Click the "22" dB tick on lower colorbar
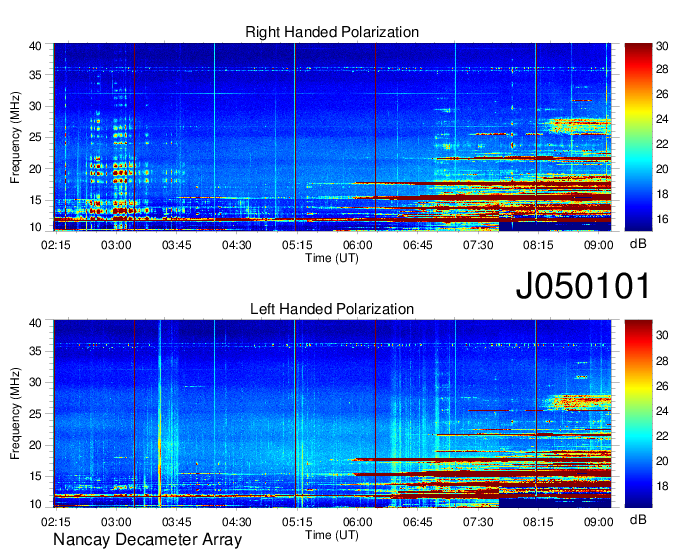680x552 pixels. point(662,436)
